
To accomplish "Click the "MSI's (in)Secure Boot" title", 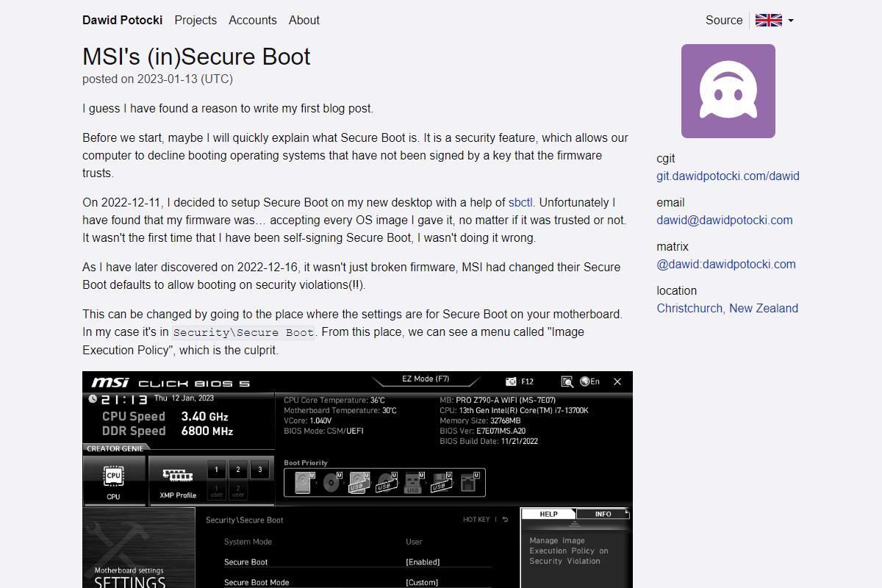I will click(x=196, y=57).
